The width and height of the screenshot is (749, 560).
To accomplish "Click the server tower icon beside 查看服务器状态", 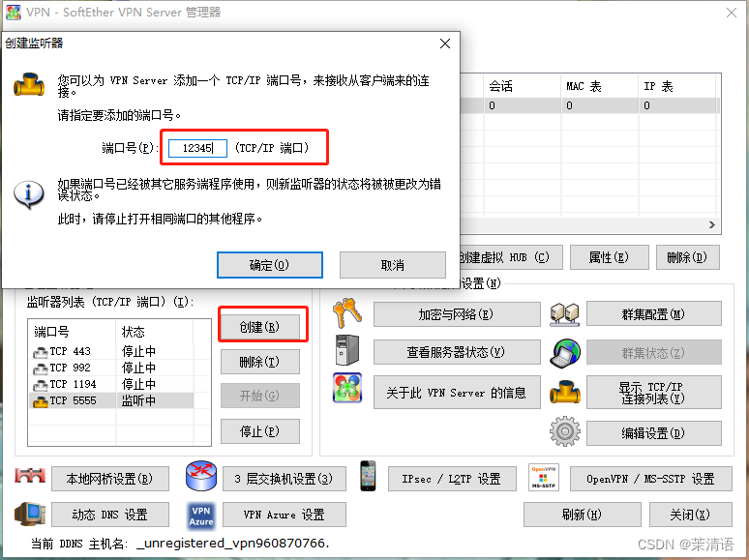I will [347, 350].
